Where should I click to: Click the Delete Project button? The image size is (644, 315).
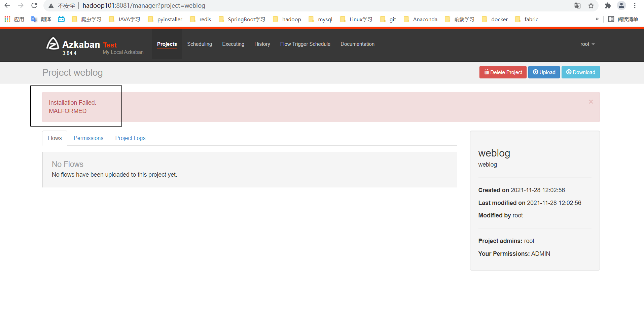(503, 72)
